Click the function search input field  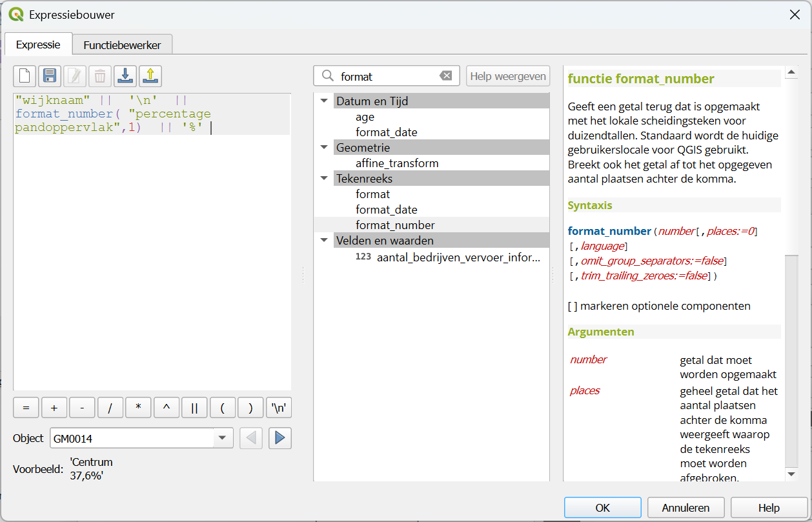pos(387,76)
